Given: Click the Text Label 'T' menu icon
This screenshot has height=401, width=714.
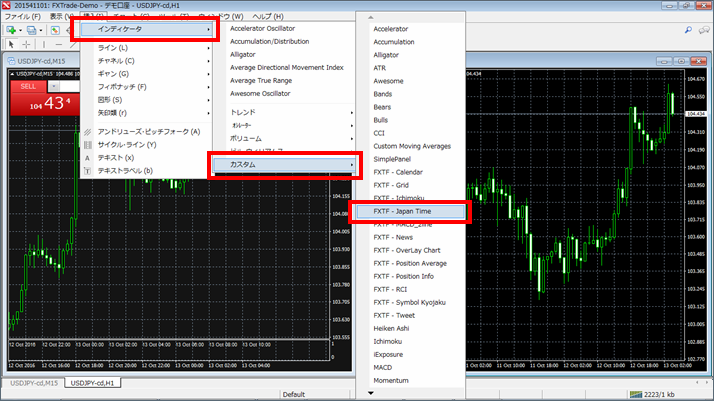Looking at the screenshot, I should tap(87, 171).
